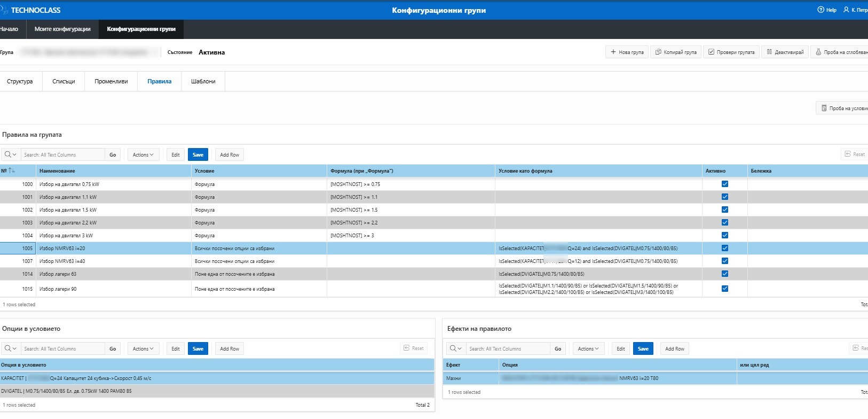
Task: Deactivate the group with Деактивирай
Action: coord(785,52)
